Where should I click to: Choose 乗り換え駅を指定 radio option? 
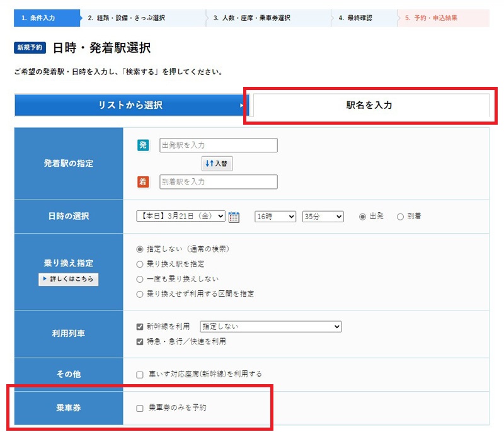140,264
